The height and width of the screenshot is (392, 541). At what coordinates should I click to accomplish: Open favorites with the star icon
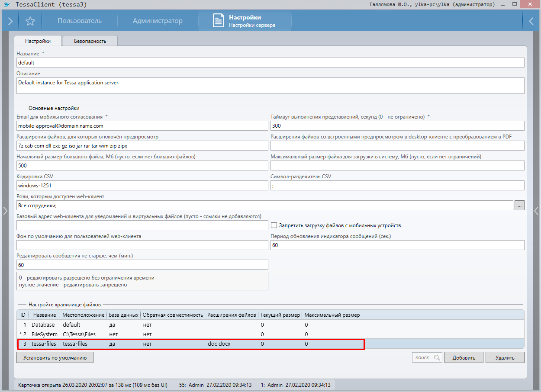30,21
